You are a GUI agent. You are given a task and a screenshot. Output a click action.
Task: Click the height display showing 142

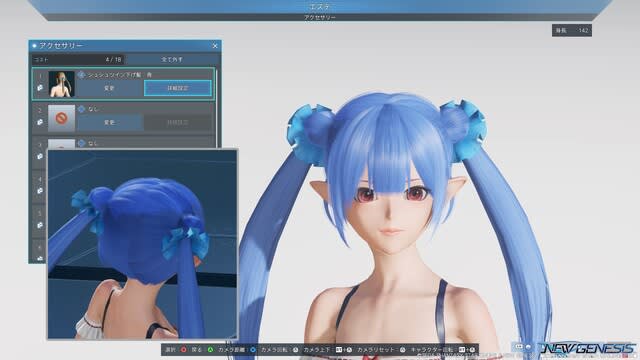572,30
